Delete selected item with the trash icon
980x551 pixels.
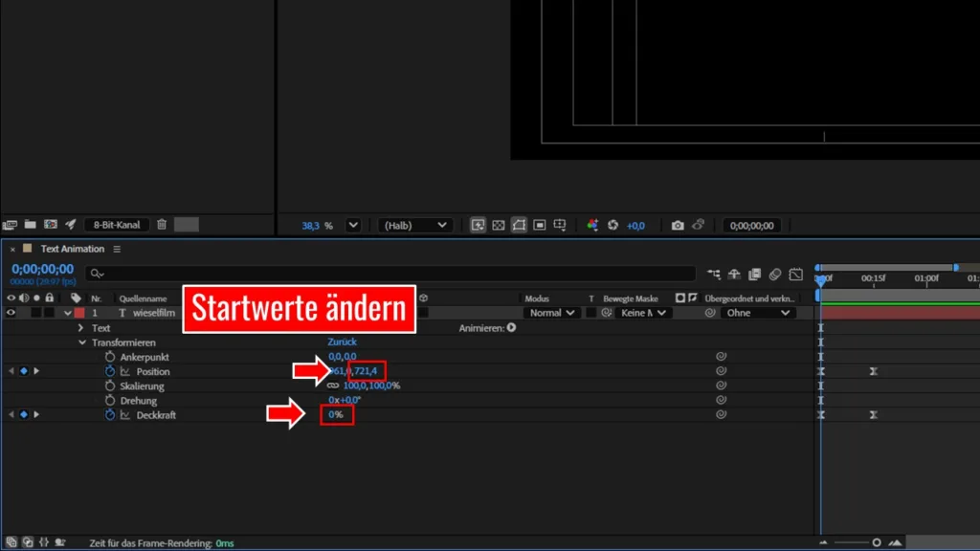[x=162, y=224]
